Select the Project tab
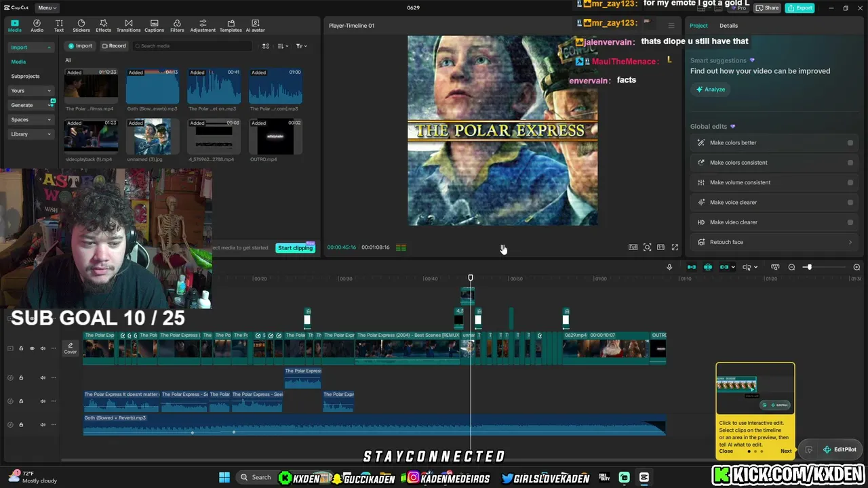The width and height of the screenshot is (868, 488). [x=698, y=26]
